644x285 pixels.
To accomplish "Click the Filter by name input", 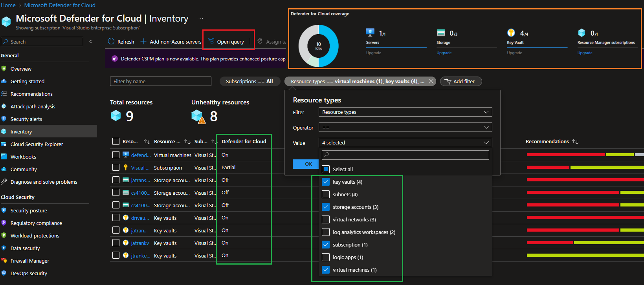I will pyautogui.click(x=161, y=81).
